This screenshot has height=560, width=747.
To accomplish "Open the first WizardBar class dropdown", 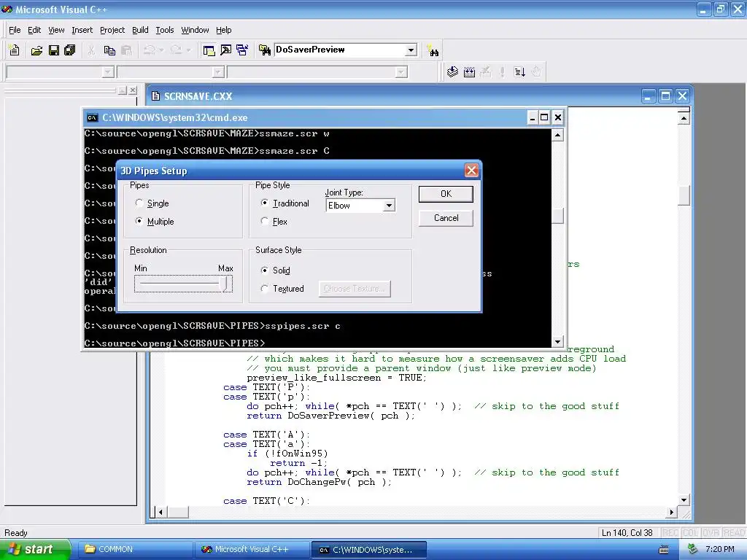I will point(108,72).
